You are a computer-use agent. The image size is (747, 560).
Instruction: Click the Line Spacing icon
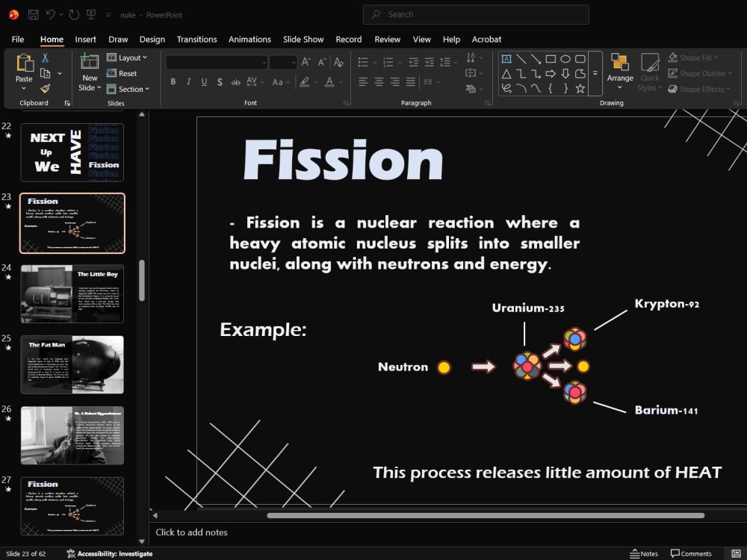[445, 62]
